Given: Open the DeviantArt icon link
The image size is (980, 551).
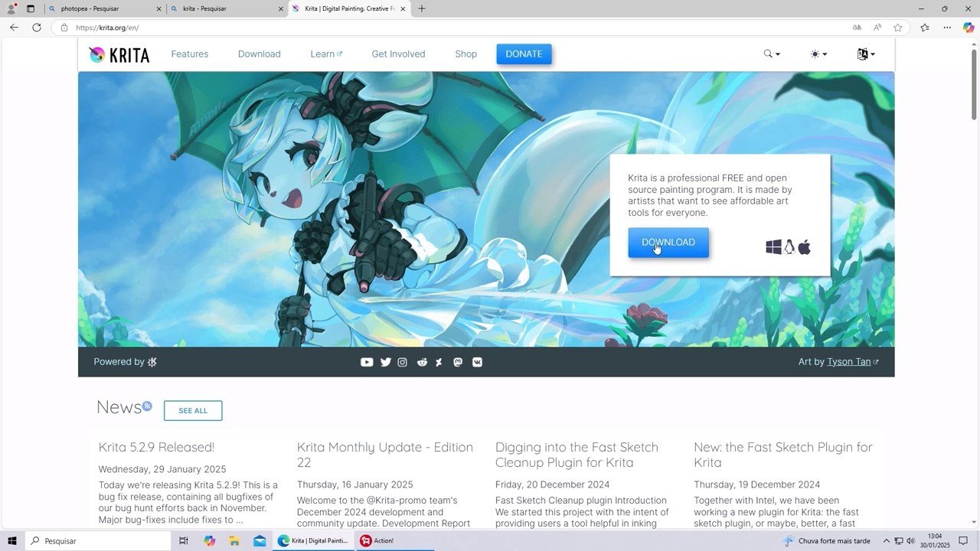Looking at the screenshot, I should (x=439, y=362).
